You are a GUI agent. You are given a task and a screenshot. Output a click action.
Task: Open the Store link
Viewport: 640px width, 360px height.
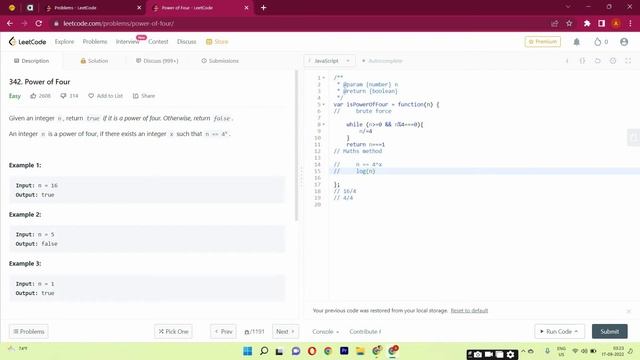pyautogui.click(x=217, y=42)
